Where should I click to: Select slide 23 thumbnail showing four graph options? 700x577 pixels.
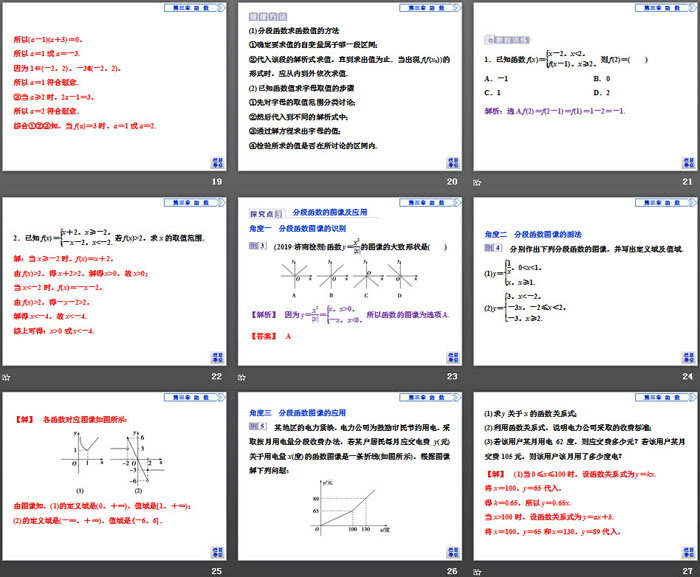coord(350,282)
